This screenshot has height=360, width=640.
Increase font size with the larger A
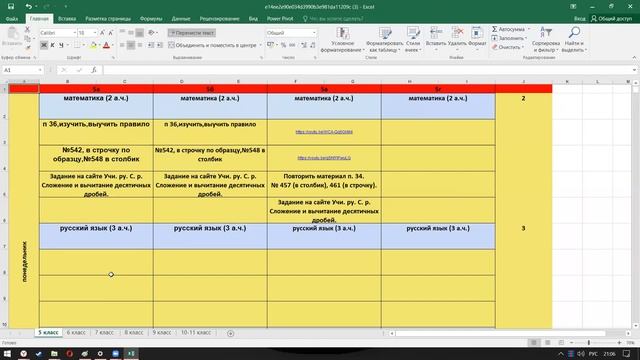pyautogui.click(x=102, y=33)
